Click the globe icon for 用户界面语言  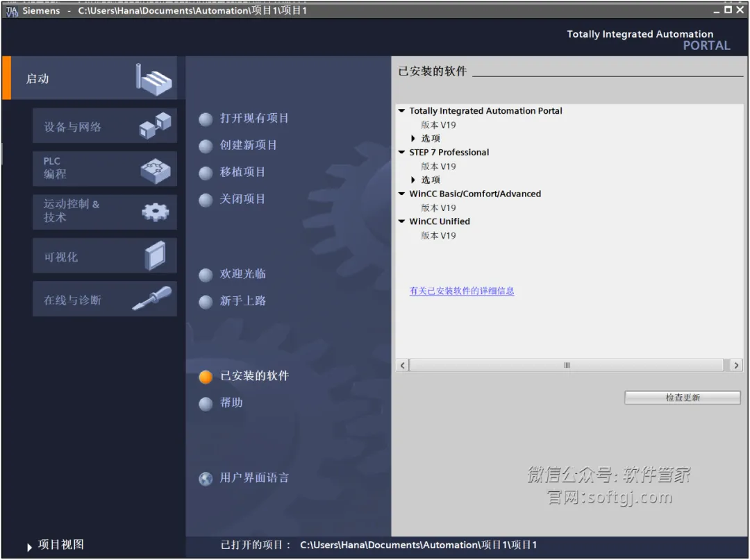pos(206,478)
